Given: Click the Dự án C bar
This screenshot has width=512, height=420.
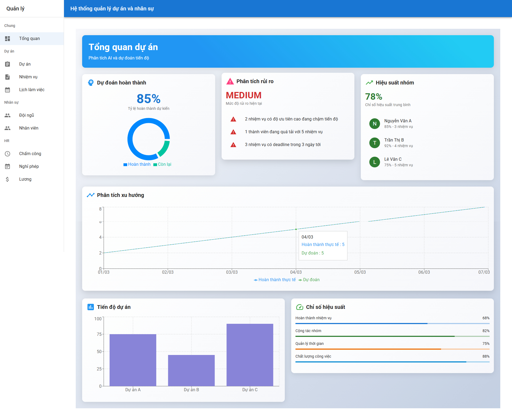Looking at the screenshot, I should pos(250,355).
